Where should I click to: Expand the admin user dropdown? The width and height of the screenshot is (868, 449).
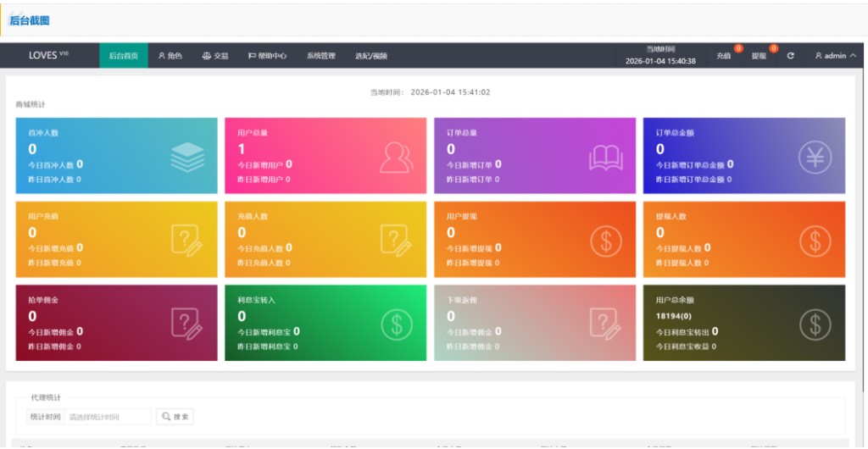tap(835, 56)
